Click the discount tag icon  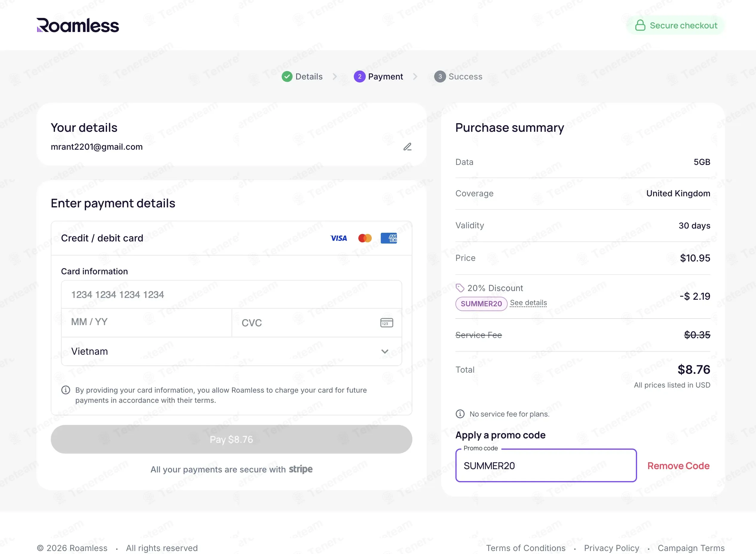pos(460,288)
